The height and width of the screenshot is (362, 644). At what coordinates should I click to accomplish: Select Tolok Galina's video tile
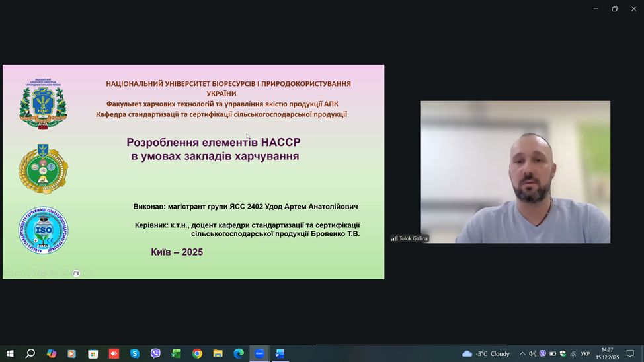515,172
